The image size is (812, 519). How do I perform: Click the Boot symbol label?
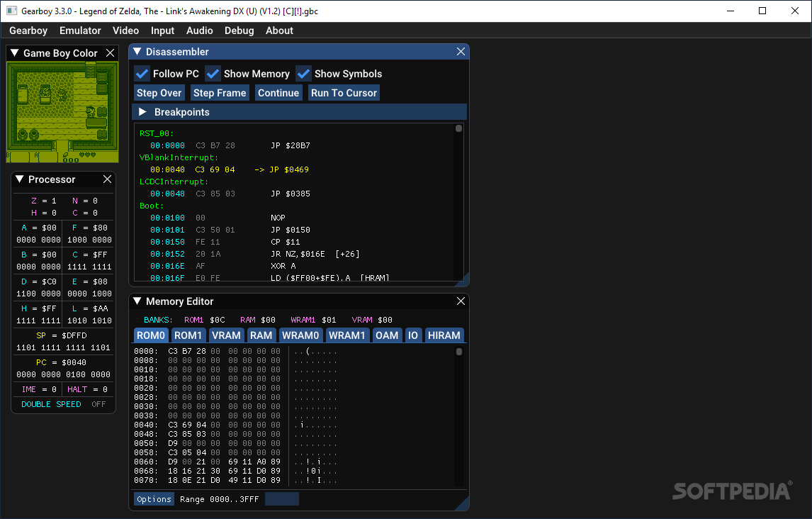pyautogui.click(x=151, y=206)
